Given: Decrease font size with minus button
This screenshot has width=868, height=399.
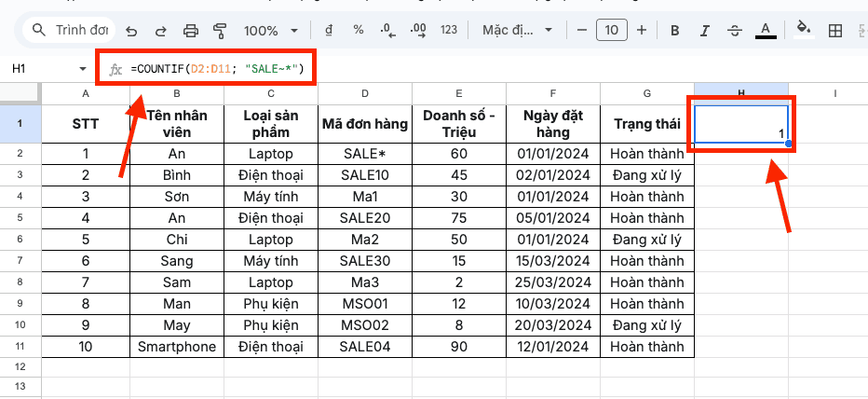Looking at the screenshot, I should pos(581,30).
